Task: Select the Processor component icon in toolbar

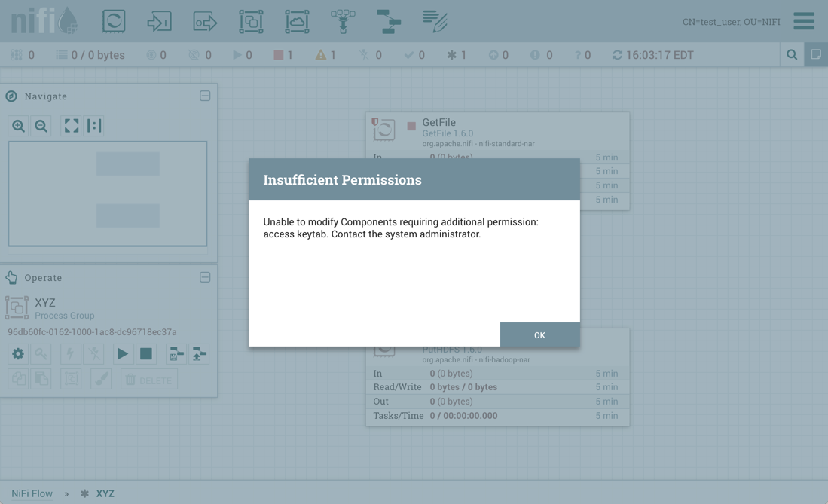Action: click(x=114, y=21)
